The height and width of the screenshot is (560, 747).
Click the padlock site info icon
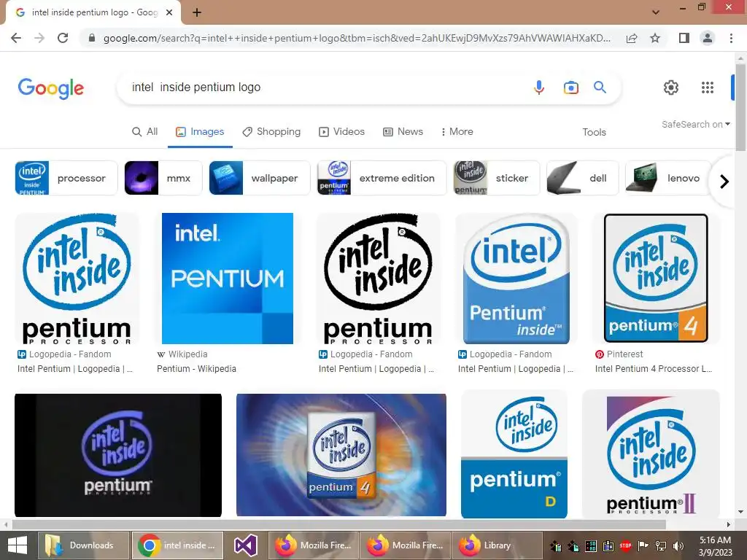click(92, 38)
